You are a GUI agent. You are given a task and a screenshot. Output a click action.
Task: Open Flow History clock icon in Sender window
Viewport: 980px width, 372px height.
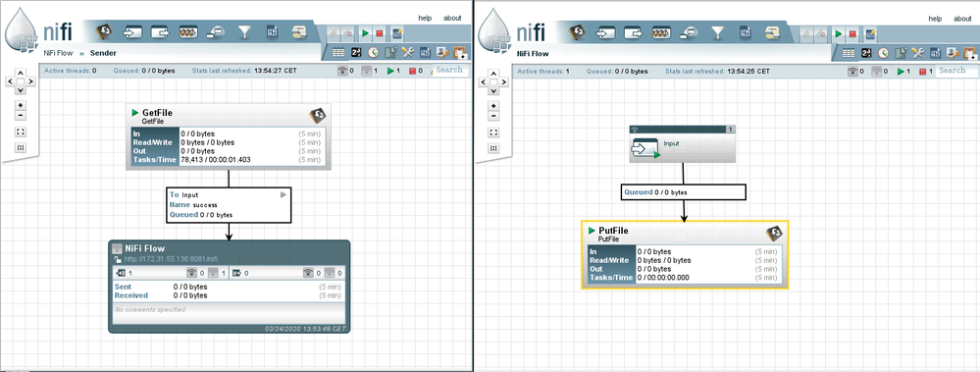[x=373, y=53]
